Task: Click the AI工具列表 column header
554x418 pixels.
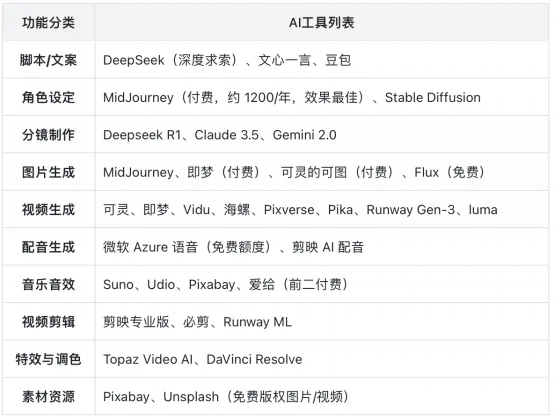Action: [322, 23]
